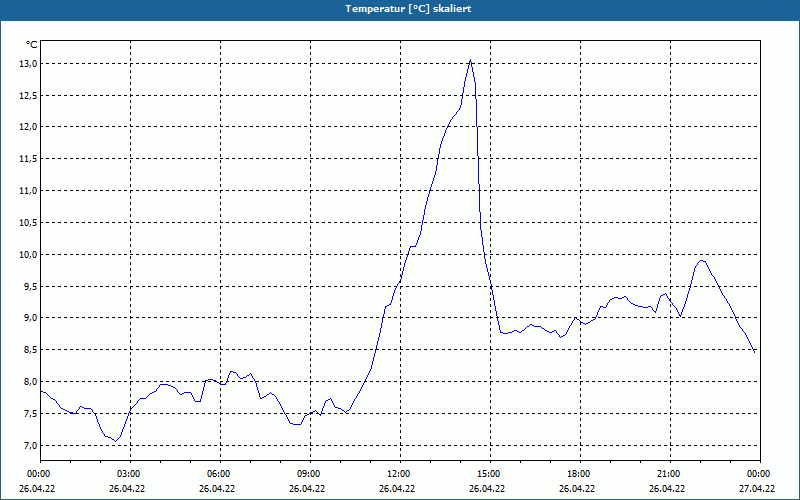Pick the 9,5 y-axis tick label
The height and width of the screenshot is (500, 800).
30,286
